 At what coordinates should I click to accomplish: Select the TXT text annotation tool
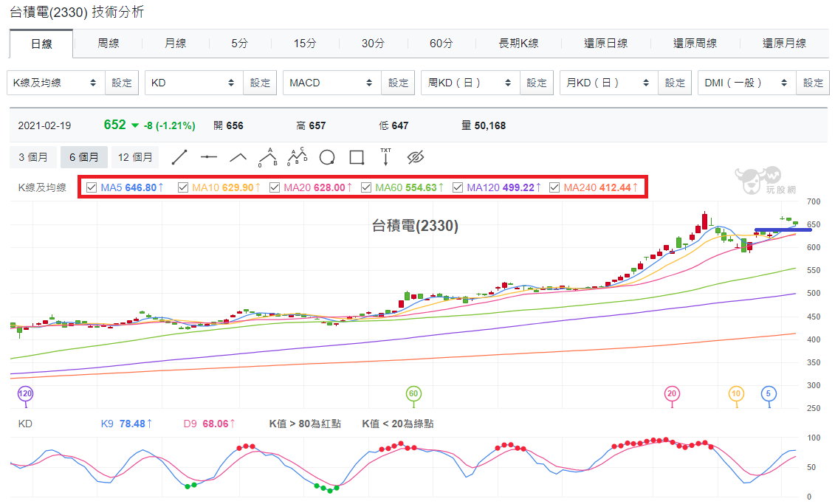(x=385, y=156)
